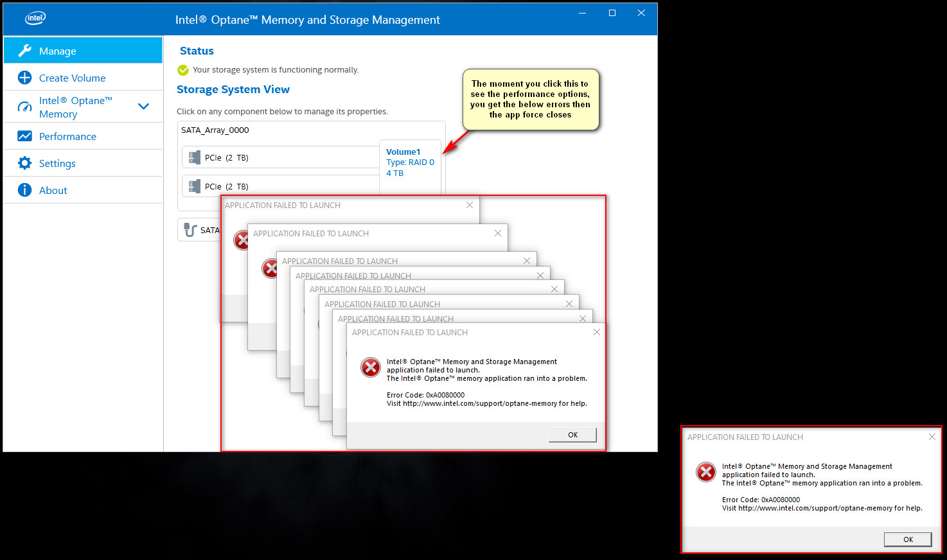Close the separate lower-right error dialog

(x=932, y=437)
